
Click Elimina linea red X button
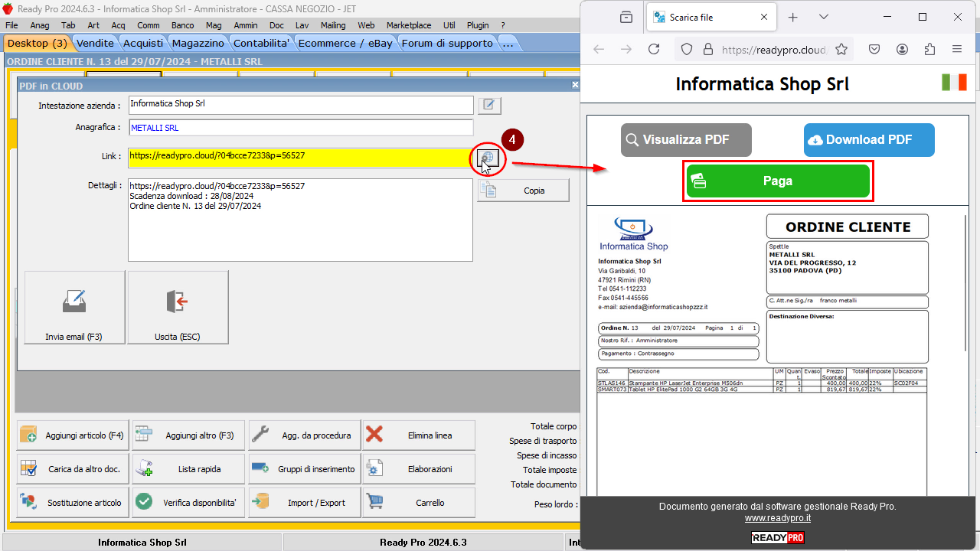click(419, 435)
